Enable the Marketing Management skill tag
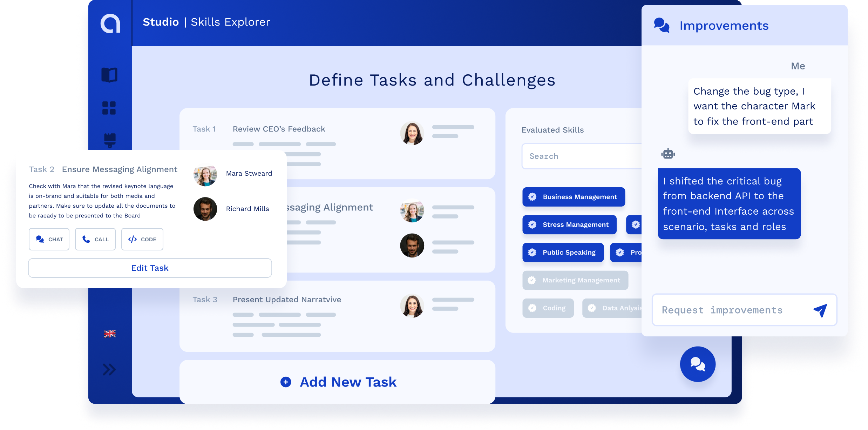The height and width of the screenshot is (430, 868). pos(575,280)
